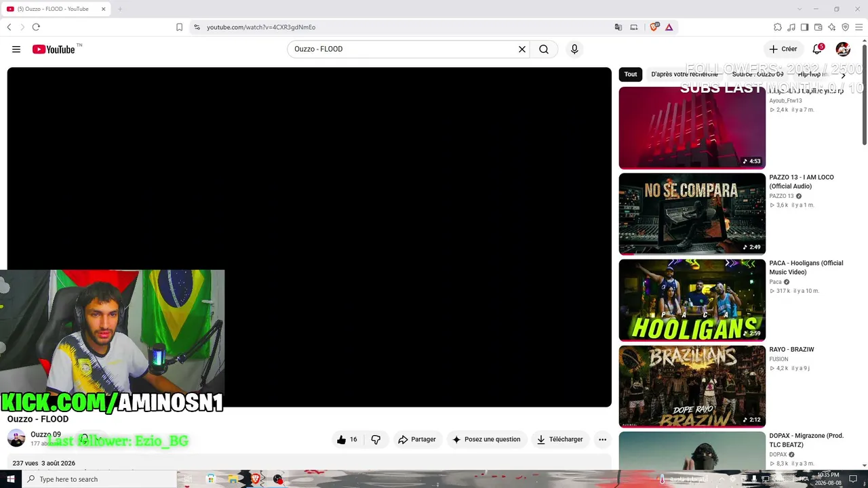Open the FUSION channel name

[778, 359]
